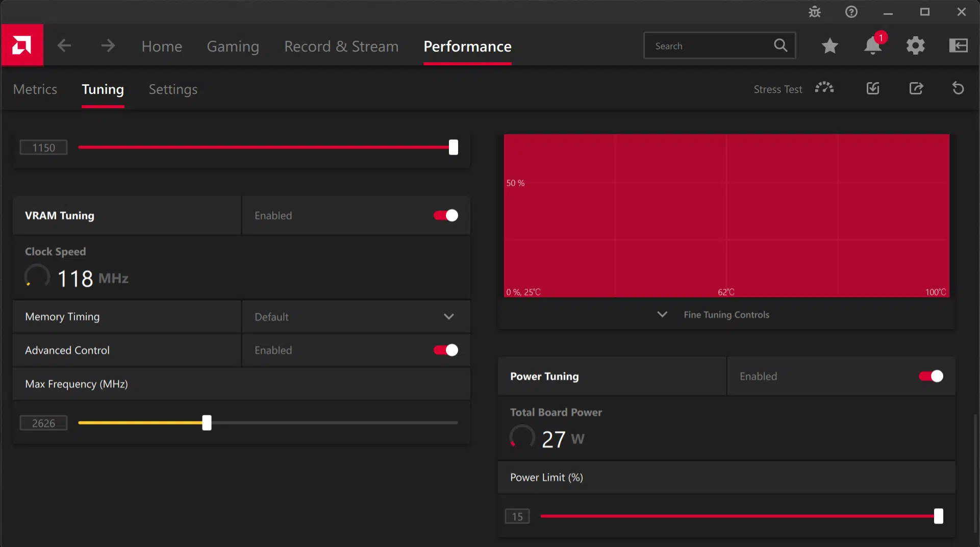Go to the Home tab
The height and width of the screenshot is (547, 980).
162,46
